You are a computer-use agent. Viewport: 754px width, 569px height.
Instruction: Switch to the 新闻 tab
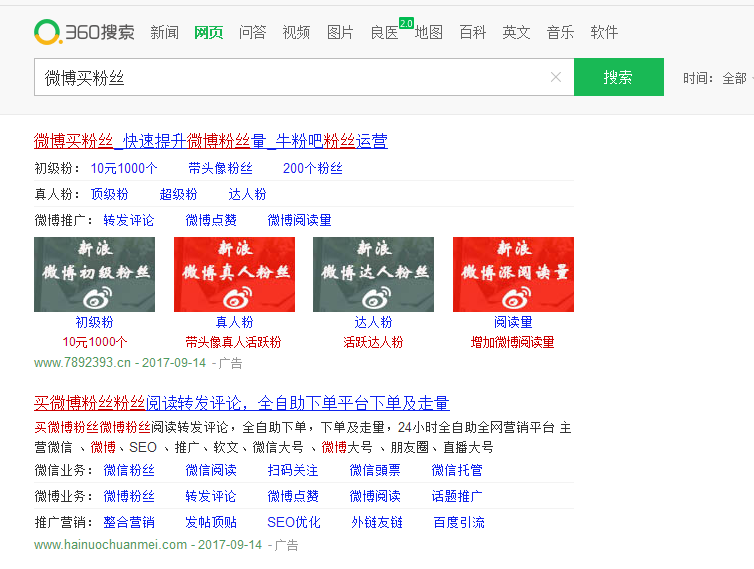click(x=164, y=32)
